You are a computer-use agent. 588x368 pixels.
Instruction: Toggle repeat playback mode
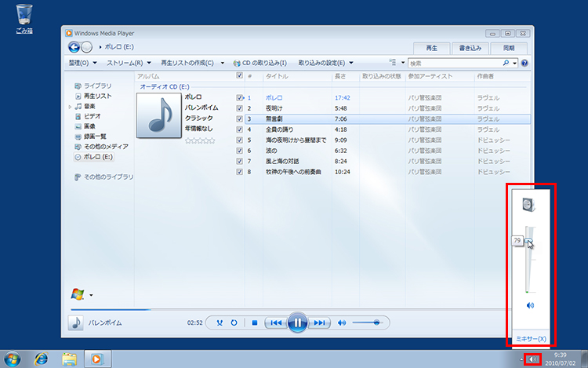click(x=234, y=322)
